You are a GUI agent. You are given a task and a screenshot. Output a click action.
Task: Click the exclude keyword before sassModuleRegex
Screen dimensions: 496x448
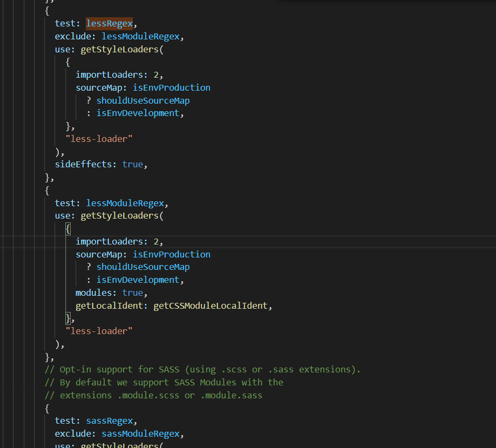[x=73, y=434]
